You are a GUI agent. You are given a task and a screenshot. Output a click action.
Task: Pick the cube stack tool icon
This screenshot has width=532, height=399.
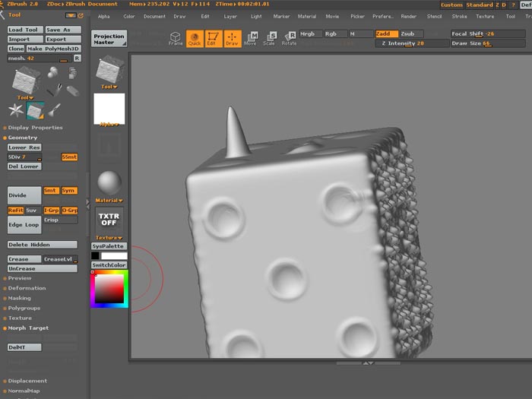(72, 73)
